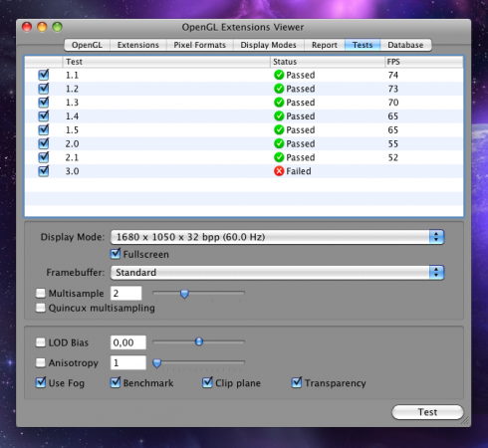
Task: Click the green Passed icon for test 2.1
Action: 279,157
